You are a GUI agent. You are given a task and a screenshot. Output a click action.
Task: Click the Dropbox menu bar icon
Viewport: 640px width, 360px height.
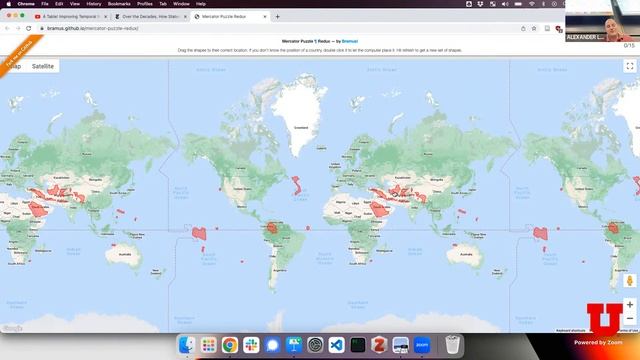coord(480,4)
